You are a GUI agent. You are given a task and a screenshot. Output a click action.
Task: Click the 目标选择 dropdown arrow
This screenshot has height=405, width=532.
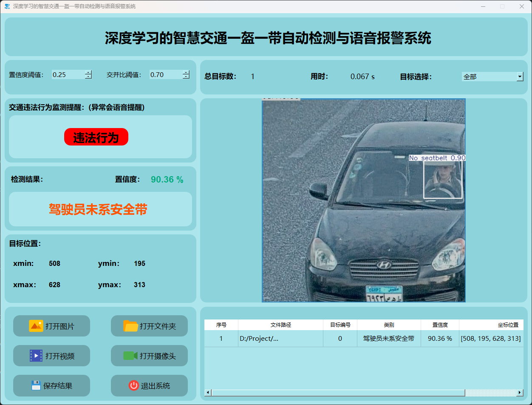tap(520, 77)
